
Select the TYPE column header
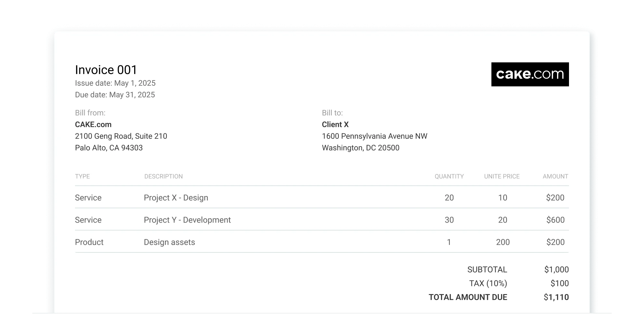[x=83, y=176]
